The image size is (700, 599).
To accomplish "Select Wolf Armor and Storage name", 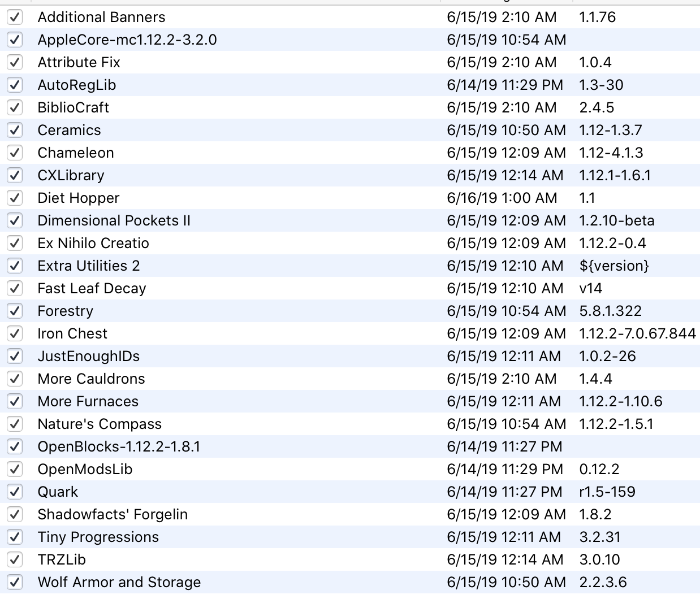I will [119, 583].
